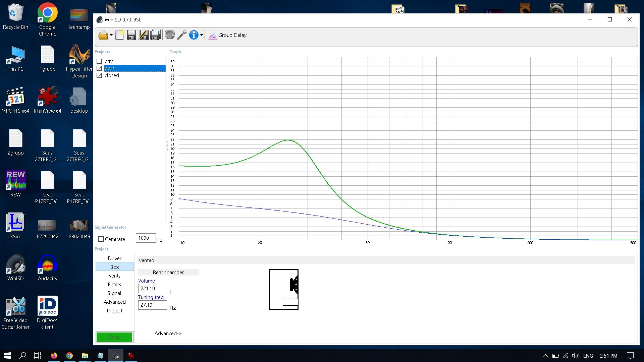
Task: Create a new project with the blank page icon
Action: (x=120, y=35)
